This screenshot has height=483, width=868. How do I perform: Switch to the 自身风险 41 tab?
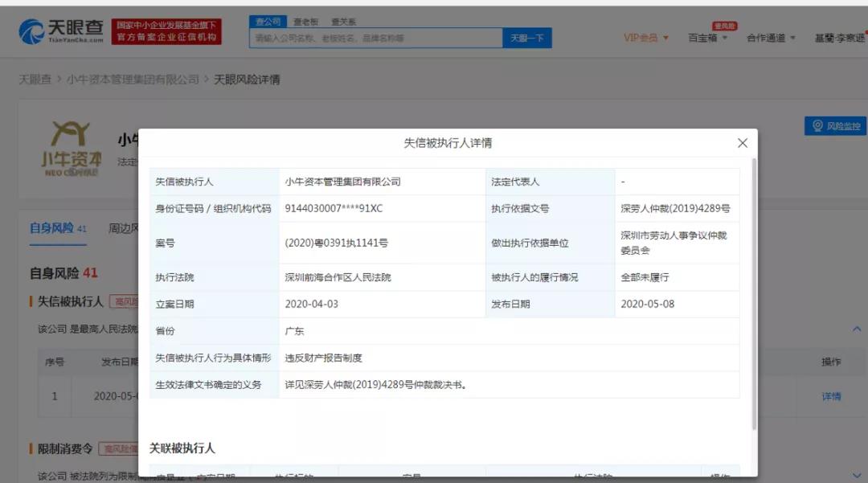[58, 228]
